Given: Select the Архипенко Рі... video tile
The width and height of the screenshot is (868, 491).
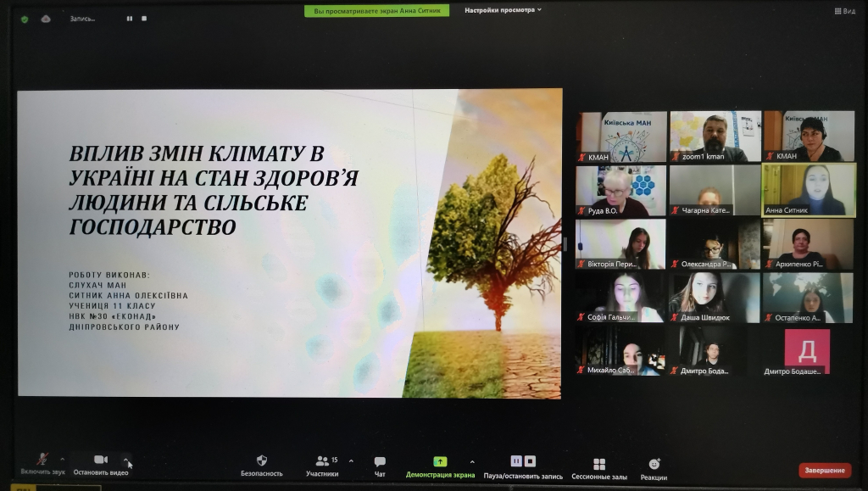Looking at the screenshot, I should (x=808, y=244).
